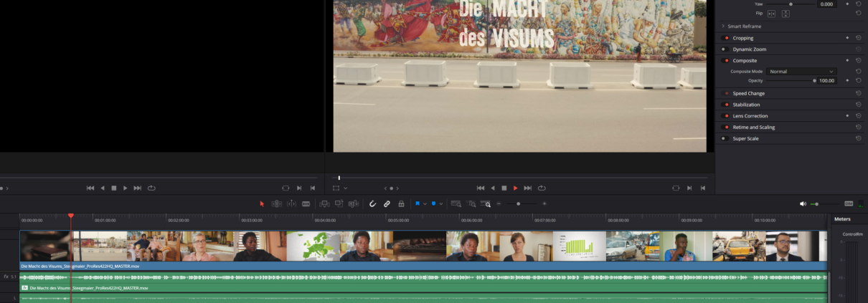Viewport: 868px width, 303px height.
Task: Open the Composite Mode Normal dropdown
Action: point(801,72)
